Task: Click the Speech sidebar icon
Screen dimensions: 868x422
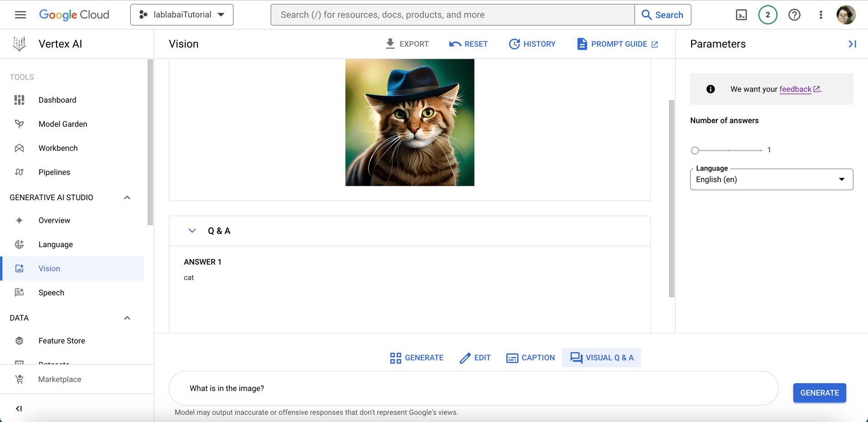Action: coord(19,292)
